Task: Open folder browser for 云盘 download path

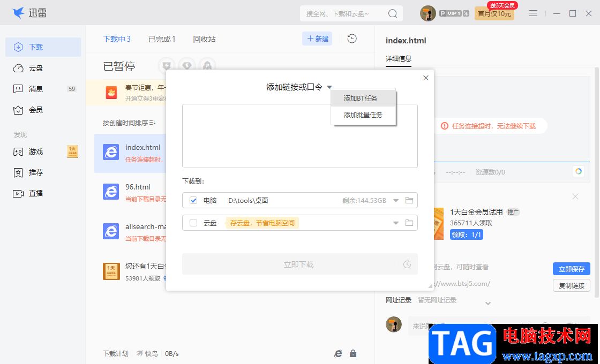Action: click(x=409, y=223)
